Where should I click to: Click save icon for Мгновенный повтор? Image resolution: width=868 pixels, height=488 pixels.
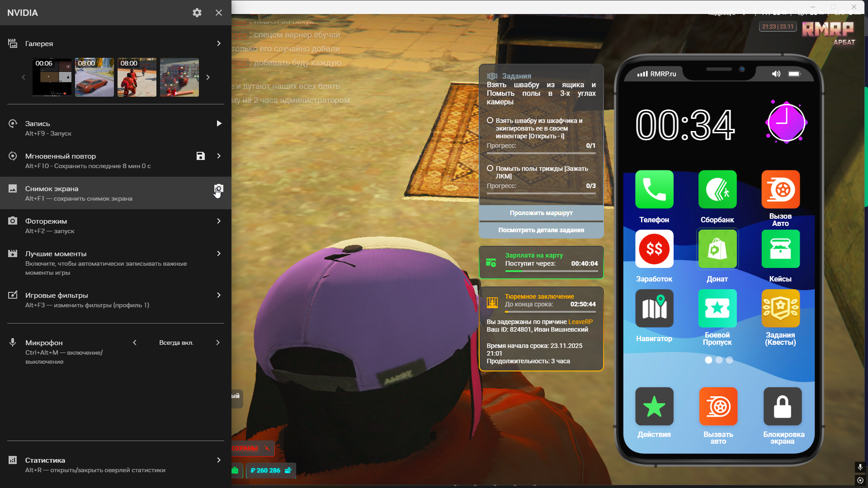(201, 156)
